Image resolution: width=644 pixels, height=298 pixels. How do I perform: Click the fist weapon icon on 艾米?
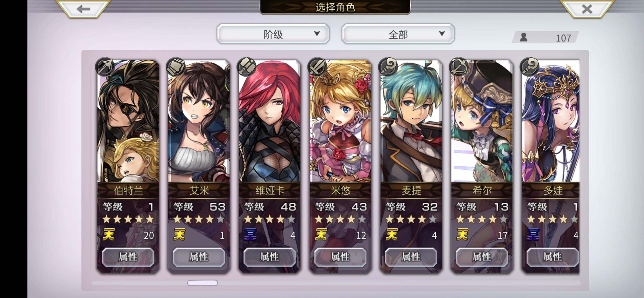[x=176, y=67]
